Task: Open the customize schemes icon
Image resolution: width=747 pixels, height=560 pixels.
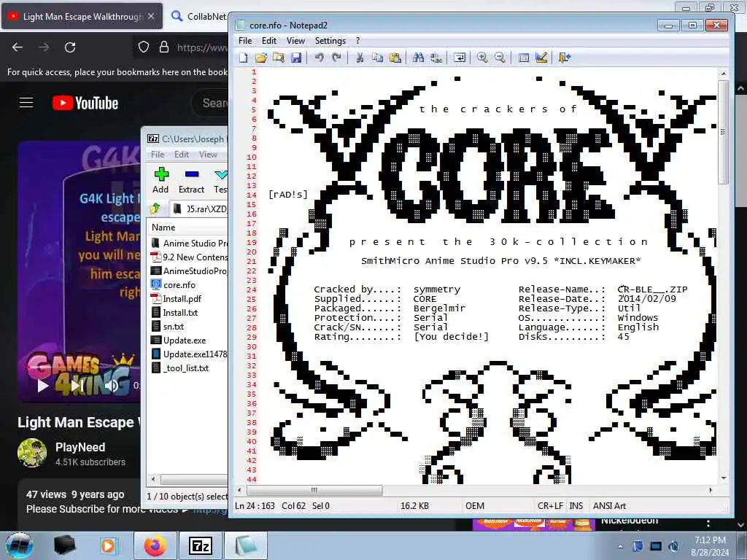Action: pyautogui.click(x=541, y=58)
